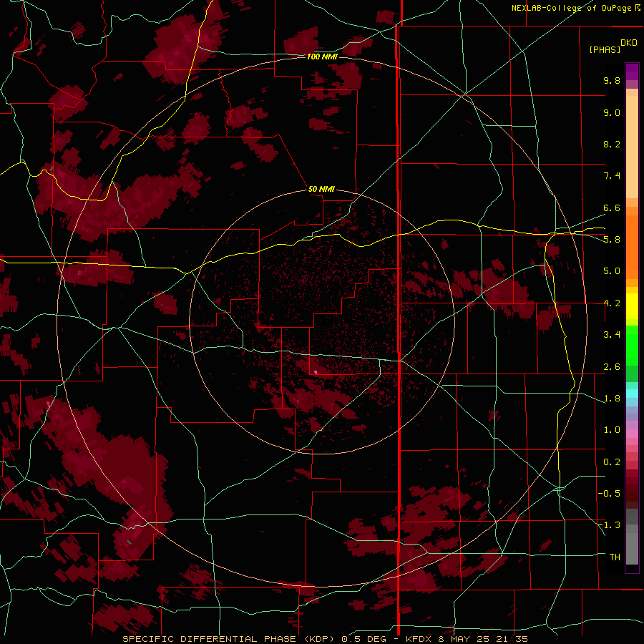
Task: Click the 100 NMI range ring label
Action: tap(322, 57)
